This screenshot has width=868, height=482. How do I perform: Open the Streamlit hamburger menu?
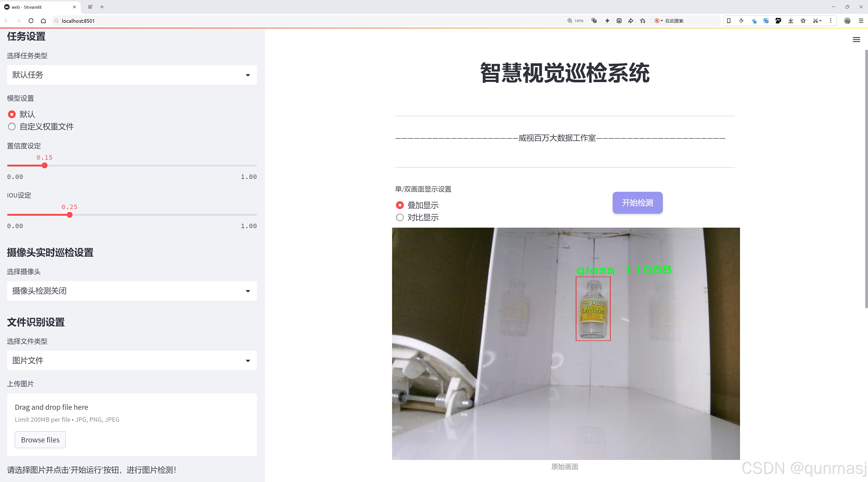pyautogui.click(x=856, y=40)
